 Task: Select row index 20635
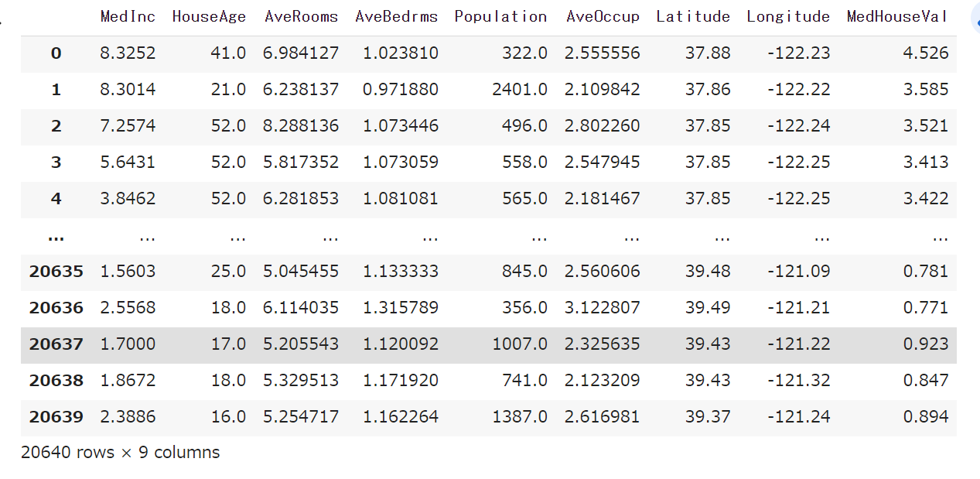(56, 272)
